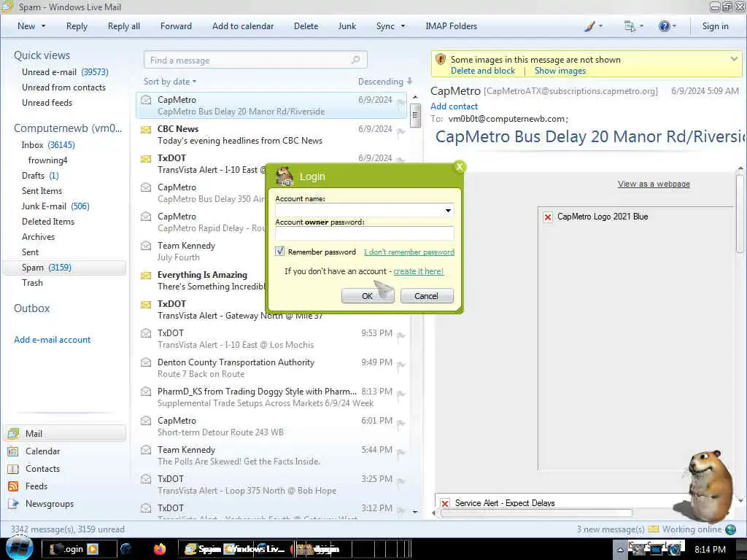Open the Sync dropdown arrow

click(403, 26)
